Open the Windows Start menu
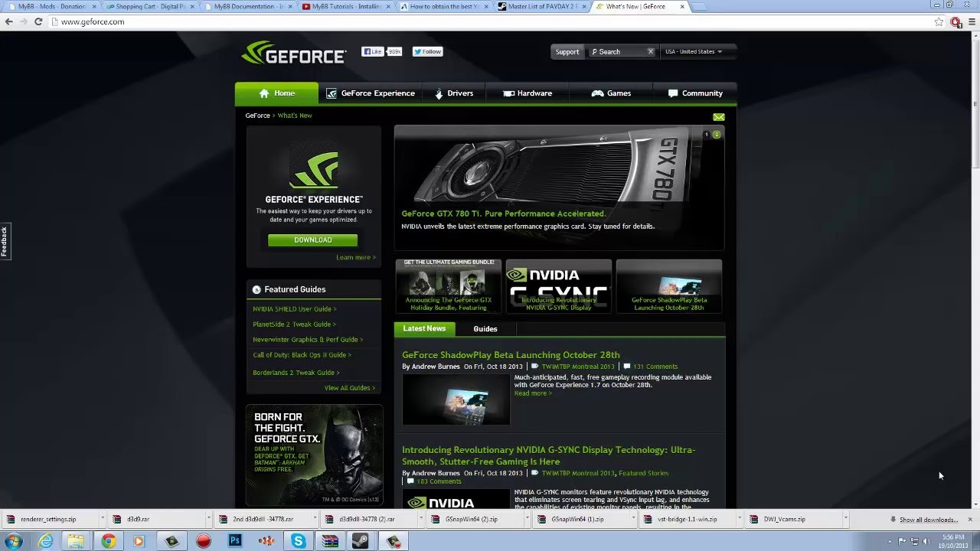The width and height of the screenshot is (980, 551). tap(15, 541)
